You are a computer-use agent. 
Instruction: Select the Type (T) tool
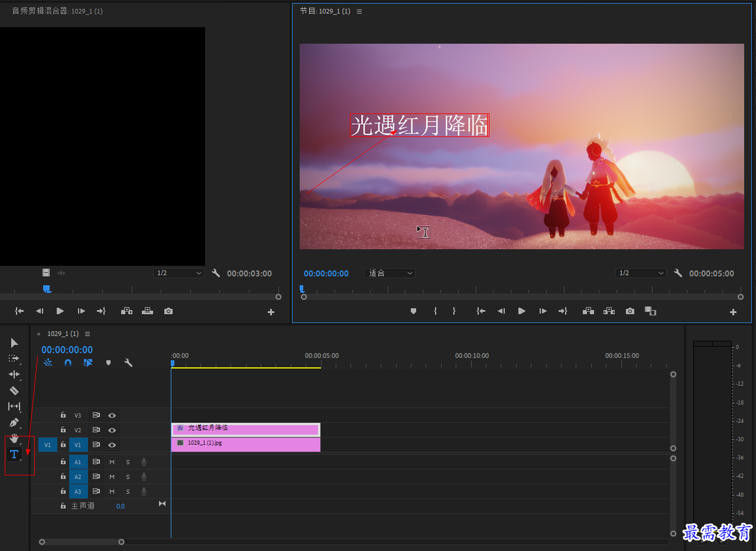[x=14, y=454]
